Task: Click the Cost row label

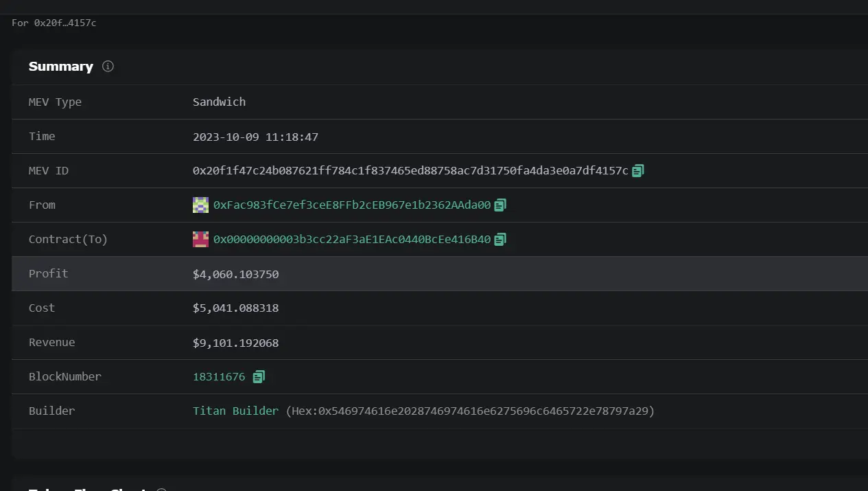Action: pyautogui.click(x=42, y=308)
